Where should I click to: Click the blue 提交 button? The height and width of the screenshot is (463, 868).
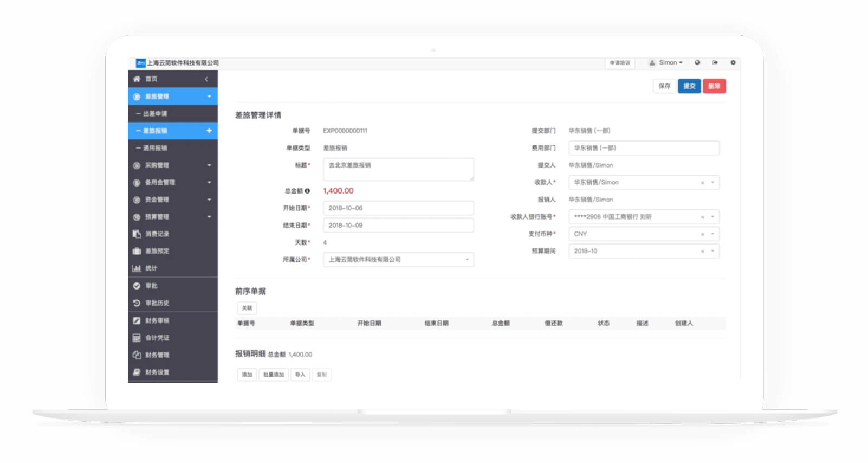689,86
